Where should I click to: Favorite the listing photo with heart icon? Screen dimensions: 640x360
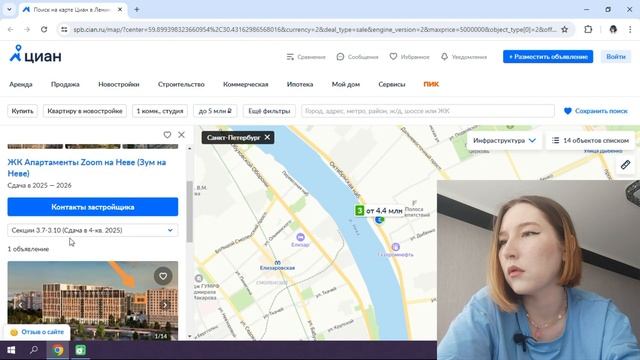pyautogui.click(x=163, y=276)
